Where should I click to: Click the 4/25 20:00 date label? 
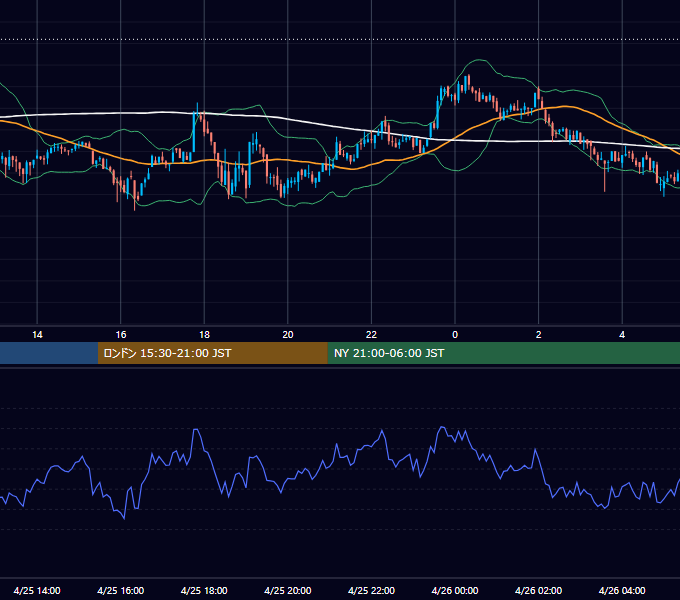288,590
